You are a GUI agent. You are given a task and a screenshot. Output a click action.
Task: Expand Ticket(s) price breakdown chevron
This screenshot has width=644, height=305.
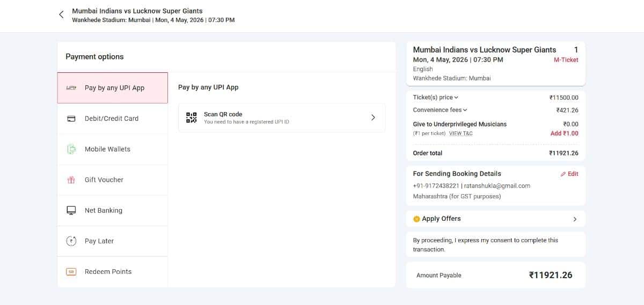pyautogui.click(x=456, y=98)
